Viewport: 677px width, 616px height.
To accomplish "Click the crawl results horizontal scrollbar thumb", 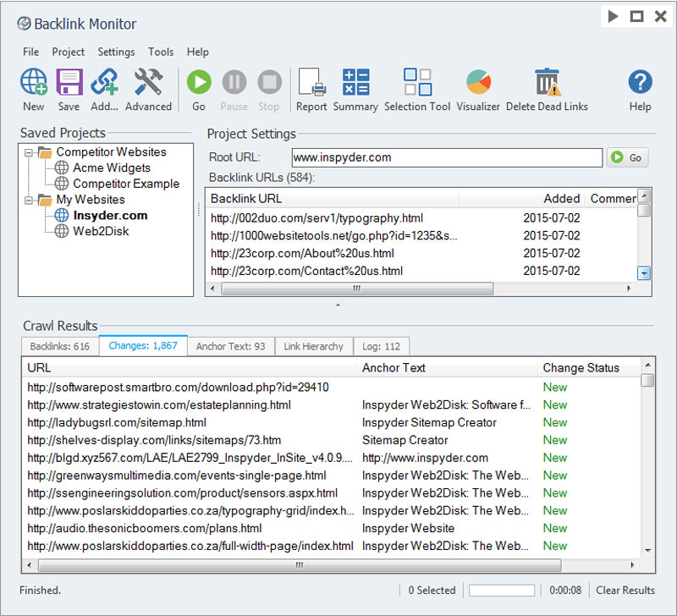I will click(300, 565).
